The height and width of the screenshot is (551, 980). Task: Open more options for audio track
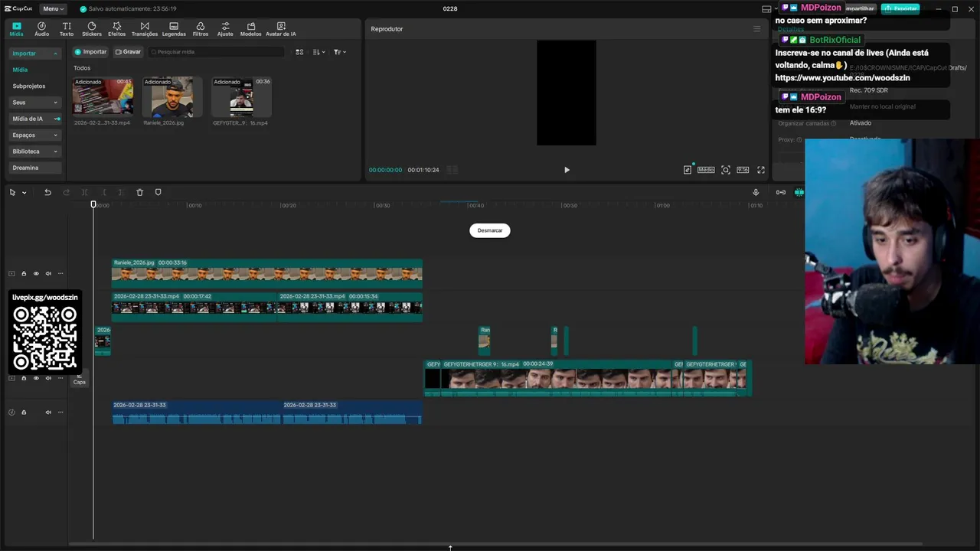(60, 412)
